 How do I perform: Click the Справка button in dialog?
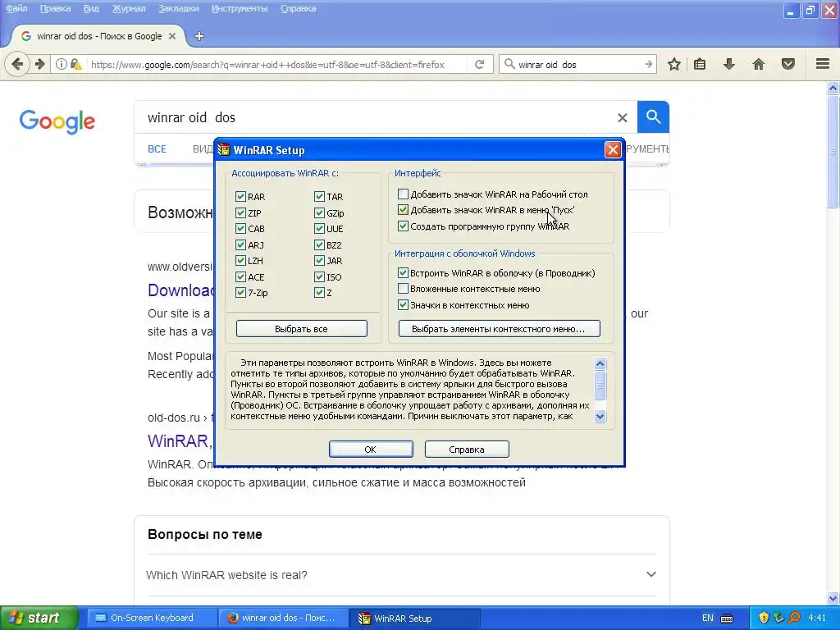click(x=467, y=450)
